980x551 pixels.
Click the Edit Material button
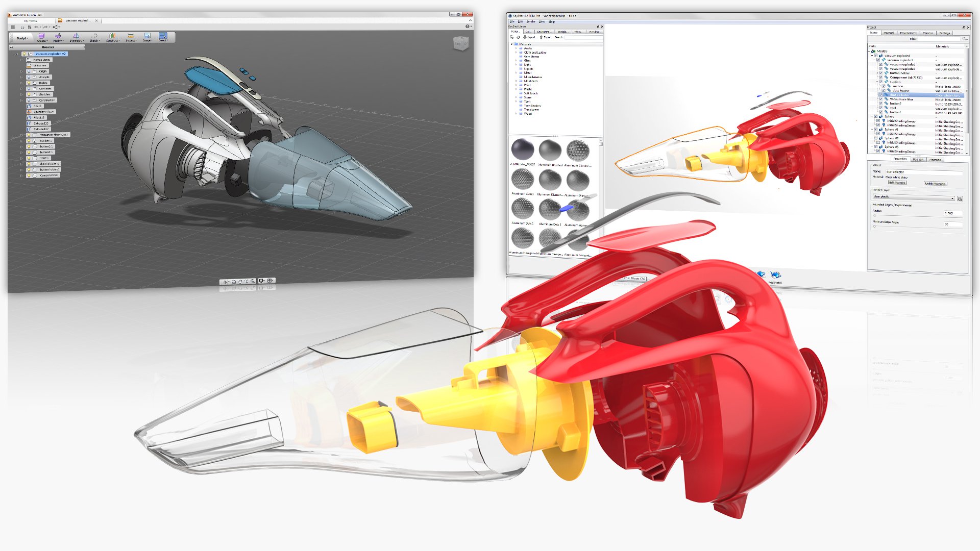[897, 183]
